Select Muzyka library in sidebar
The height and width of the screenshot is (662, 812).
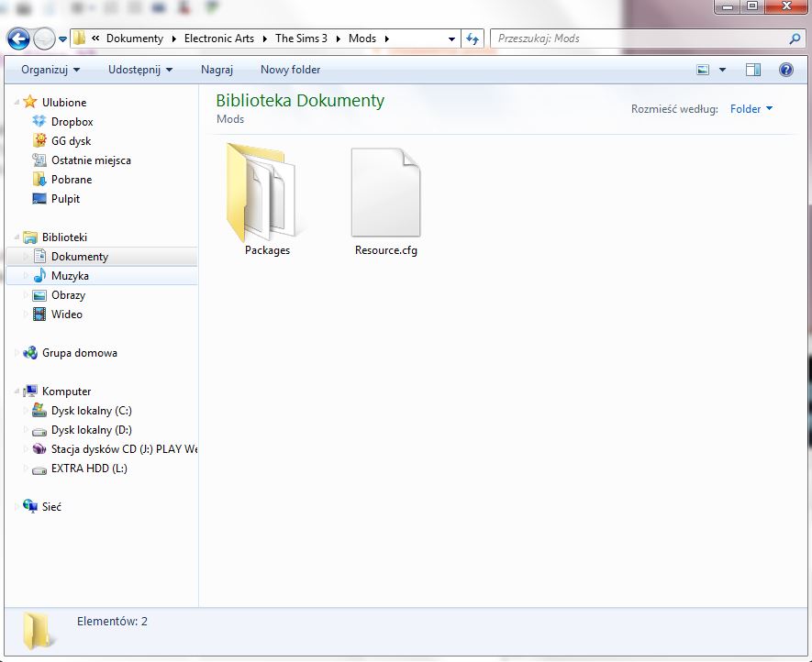point(102,275)
